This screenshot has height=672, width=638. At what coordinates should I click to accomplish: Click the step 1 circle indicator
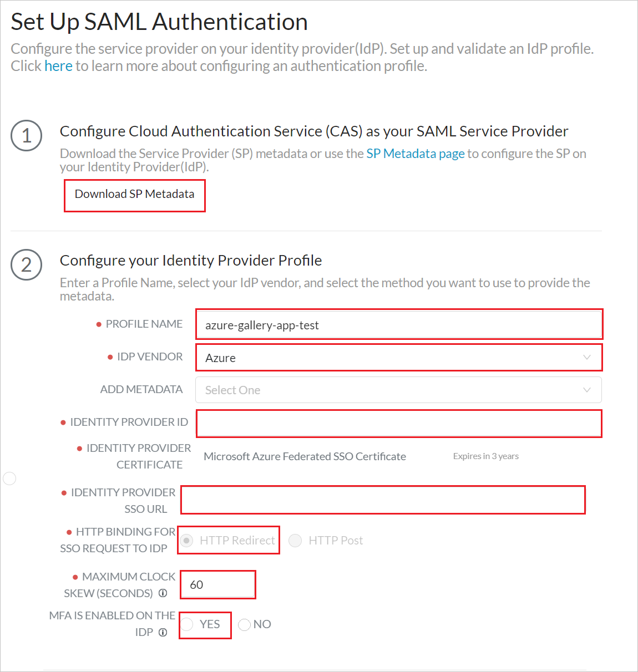click(x=26, y=136)
